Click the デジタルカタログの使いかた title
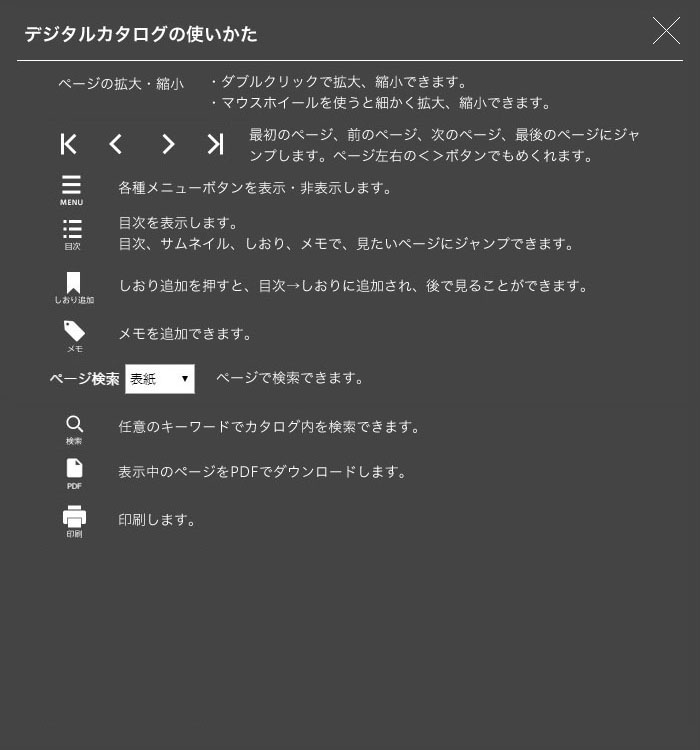 point(141,34)
